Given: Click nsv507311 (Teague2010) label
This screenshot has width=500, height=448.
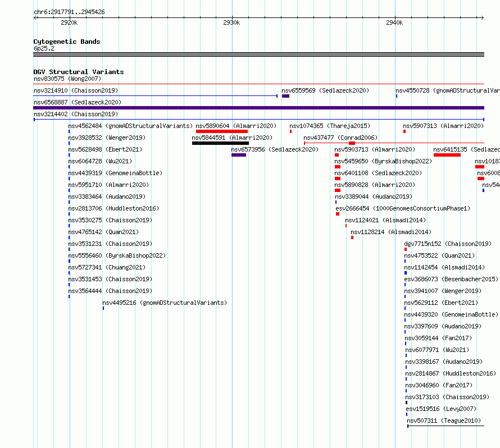Looking at the screenshot, I should pos(444,420).
